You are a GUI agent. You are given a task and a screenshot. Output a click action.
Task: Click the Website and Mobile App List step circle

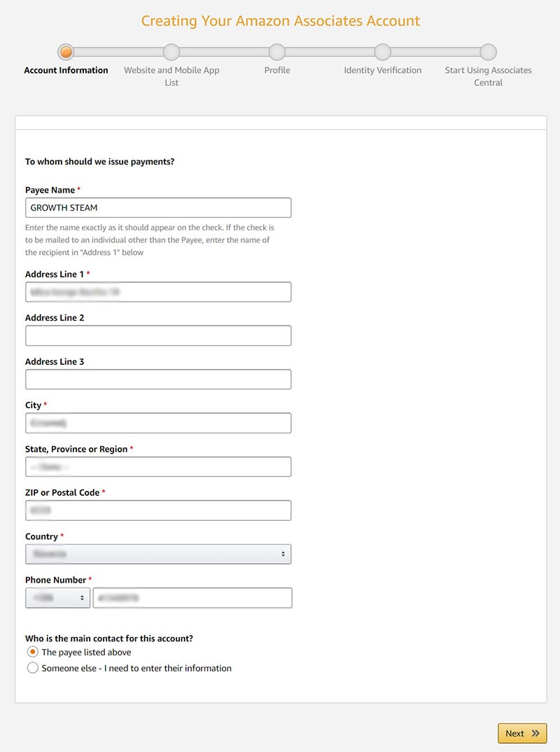point(171,52)
